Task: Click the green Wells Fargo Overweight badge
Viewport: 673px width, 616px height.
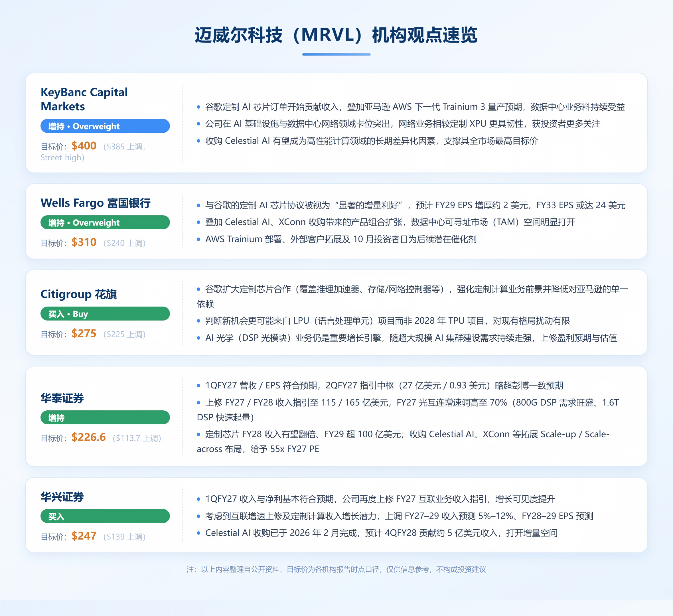Action: (x=105, y=222)
